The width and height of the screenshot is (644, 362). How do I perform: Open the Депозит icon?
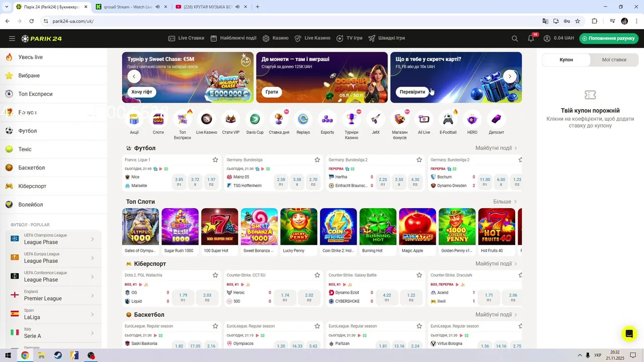(x=496, y=119)
